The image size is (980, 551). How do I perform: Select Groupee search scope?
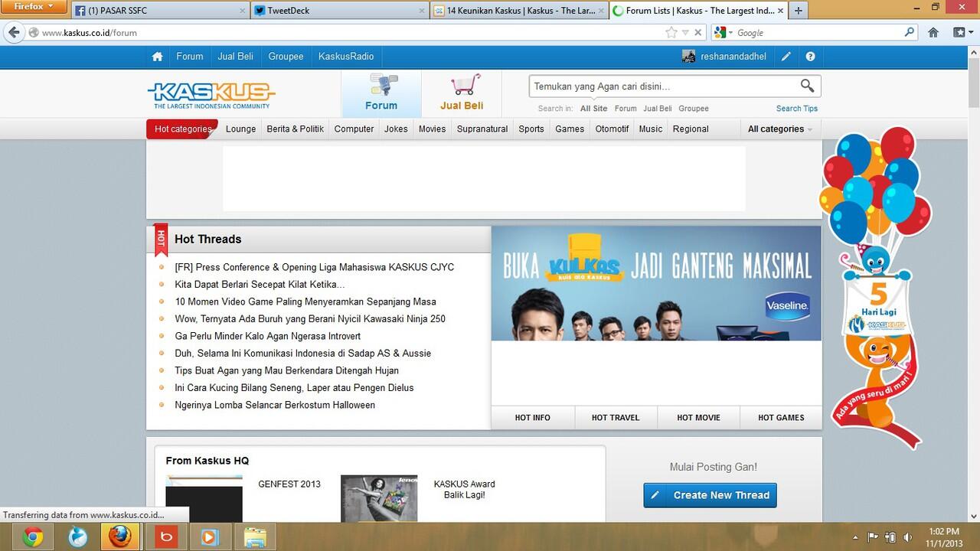click(694, 109)
